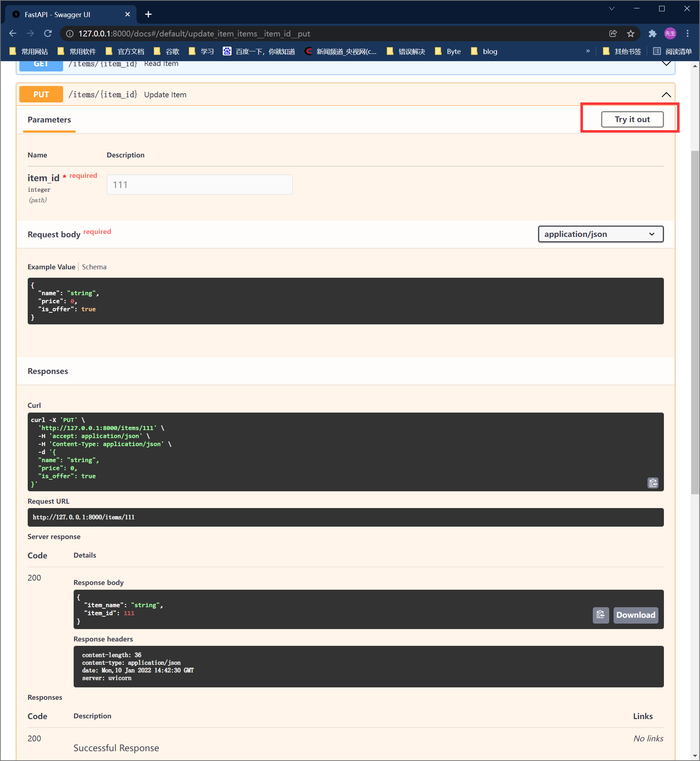Click the browser reload icon
The image size is (700, 761).
[48, 34]
